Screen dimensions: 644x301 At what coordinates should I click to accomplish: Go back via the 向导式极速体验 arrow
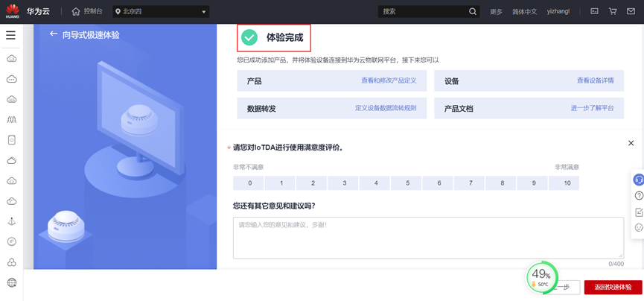53,34
